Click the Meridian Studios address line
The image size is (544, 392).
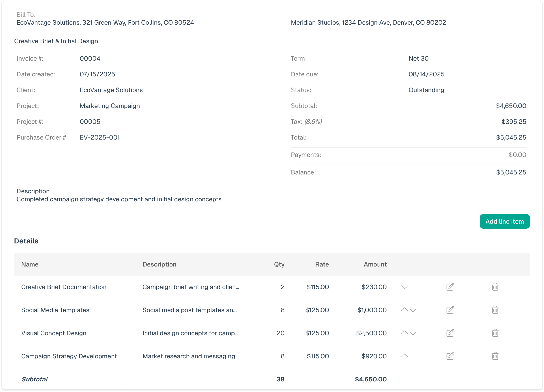point(368,22)
